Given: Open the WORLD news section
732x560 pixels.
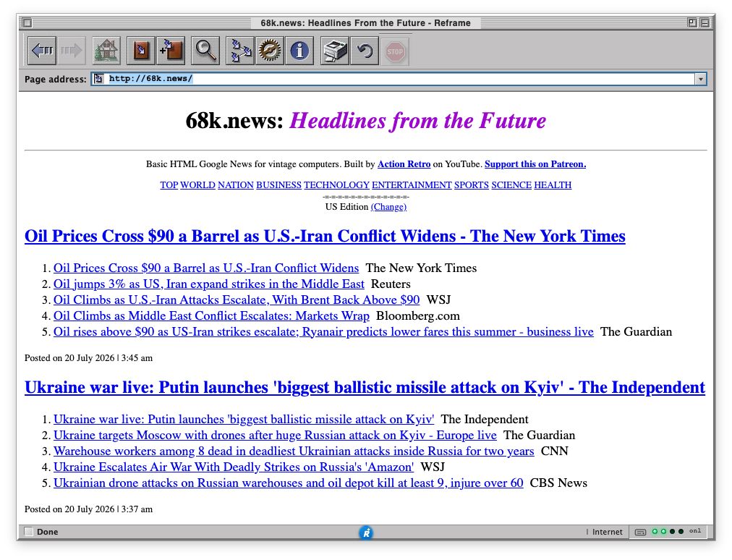Looking at the screenshot, I should [x=198, y=185].
